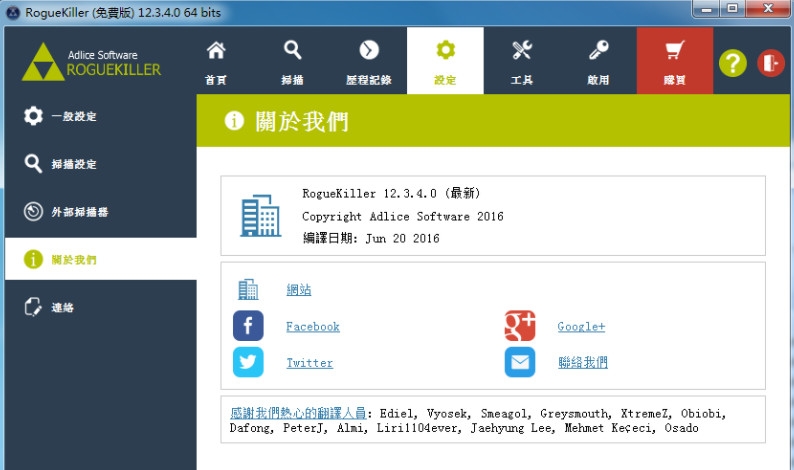Select 外部掃描器 in the sidebar
The height and width of the screenshot is (470, 794).
tap(101, 212)
